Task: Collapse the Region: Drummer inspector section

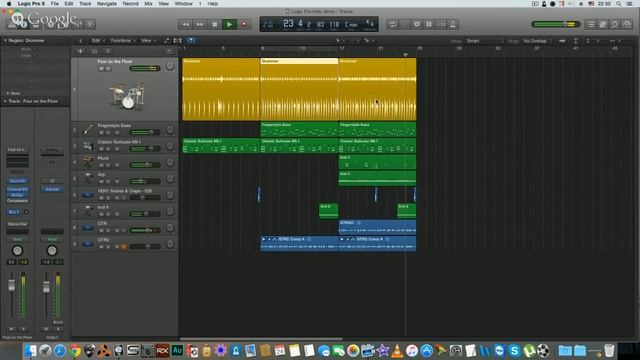Action: (x=5, y=40)
